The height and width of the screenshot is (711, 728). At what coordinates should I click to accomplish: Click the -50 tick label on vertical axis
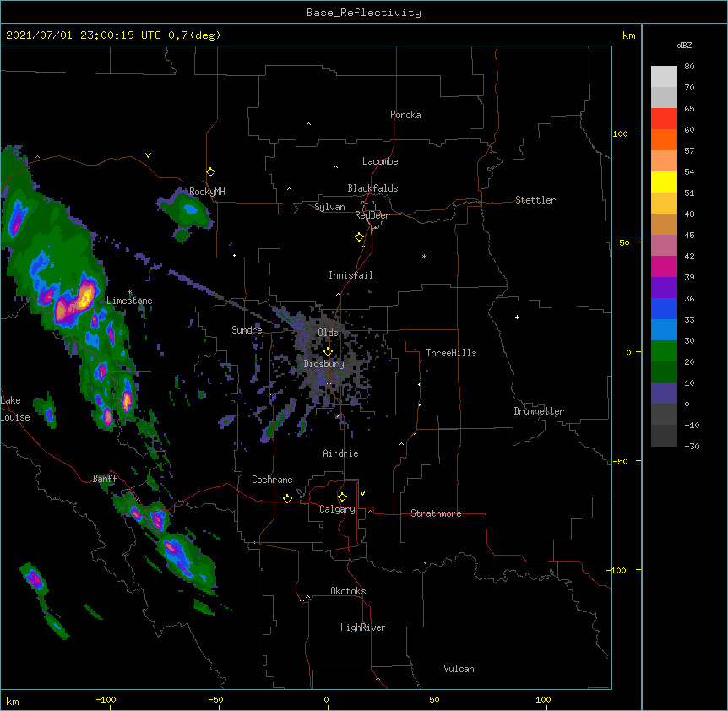point(620,461)
